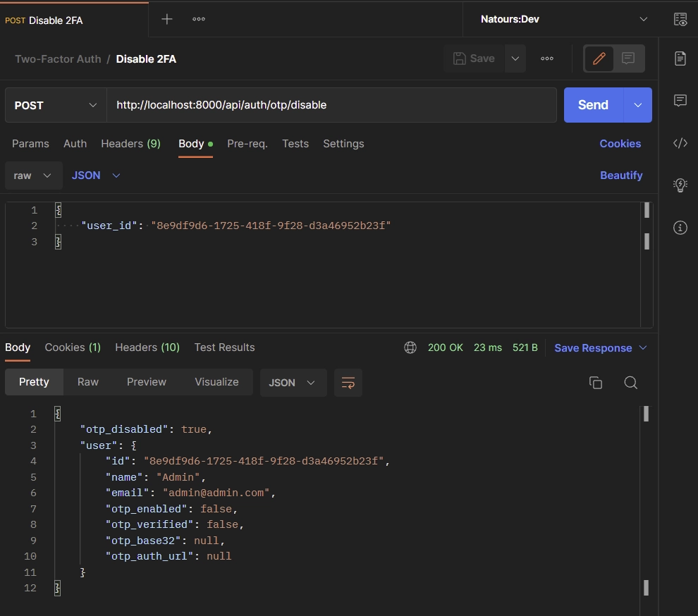Open the request Headers (9) tab
This screenshot has width=698, height=616.
pyautogui.click(x=130, y=144)
